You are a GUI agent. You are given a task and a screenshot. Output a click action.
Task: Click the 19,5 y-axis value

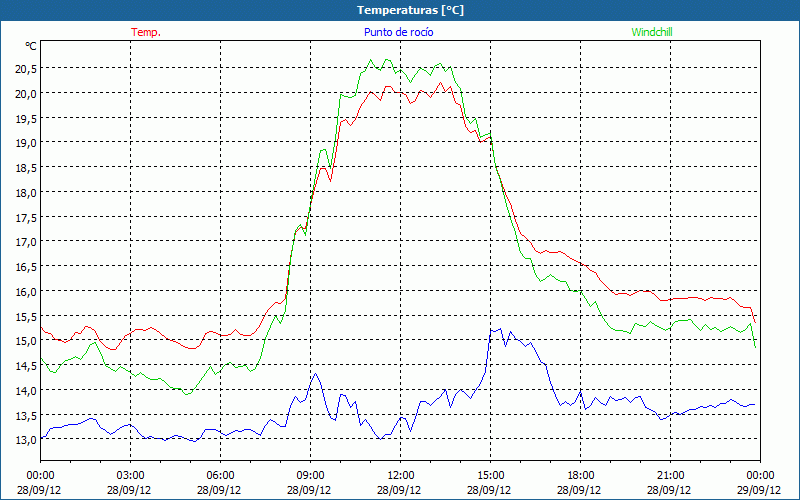point(26,119)
